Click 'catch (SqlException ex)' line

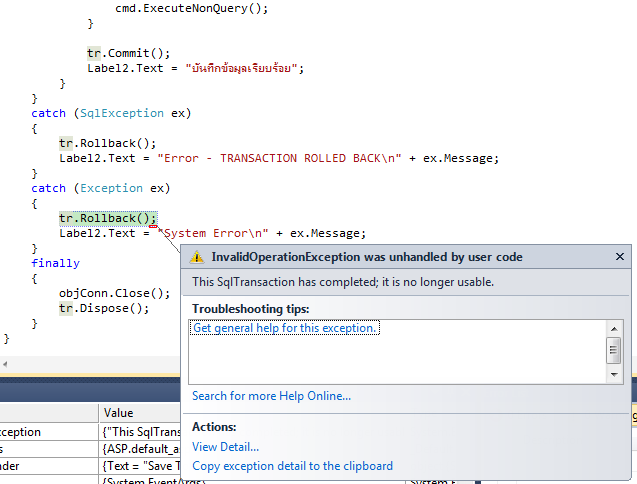pyautogui.click(x=111, y=113)
